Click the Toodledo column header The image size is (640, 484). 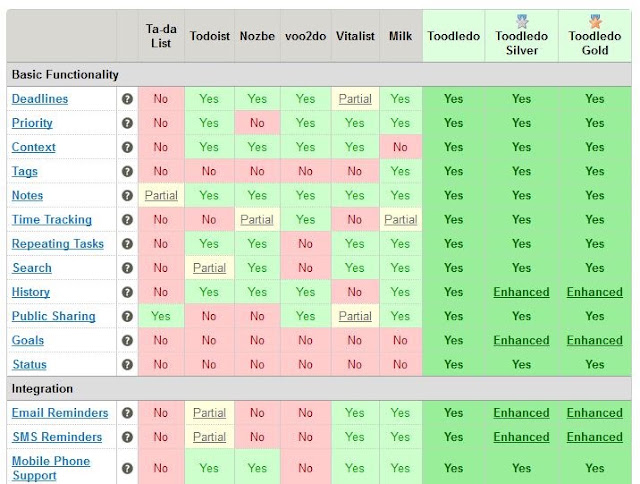(x=453, y=36)
